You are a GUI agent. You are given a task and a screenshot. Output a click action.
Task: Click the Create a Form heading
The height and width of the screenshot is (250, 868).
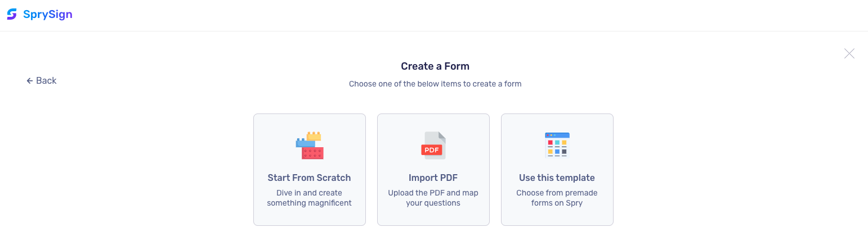coord(435,66)
